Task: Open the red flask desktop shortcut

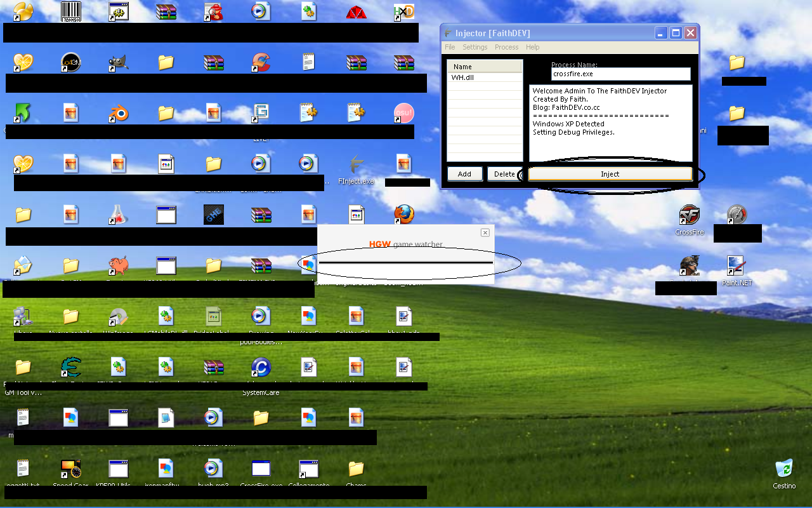Action: click(x=118, y=215)
